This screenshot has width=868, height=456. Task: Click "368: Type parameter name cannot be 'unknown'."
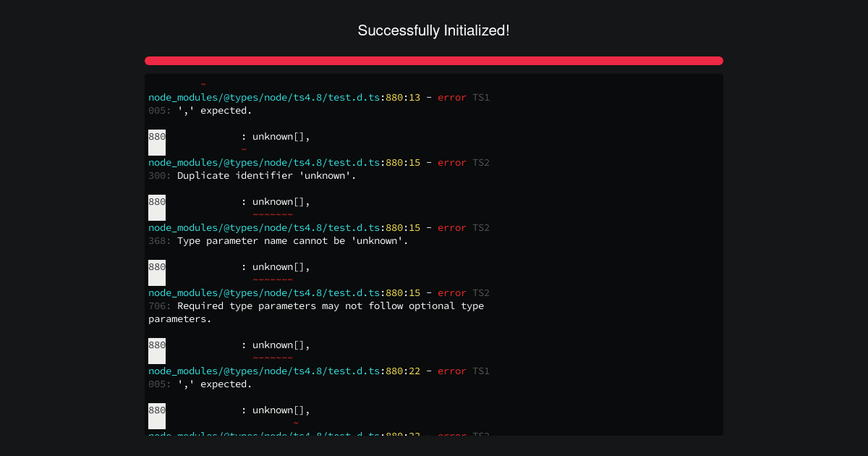[278, 240]
